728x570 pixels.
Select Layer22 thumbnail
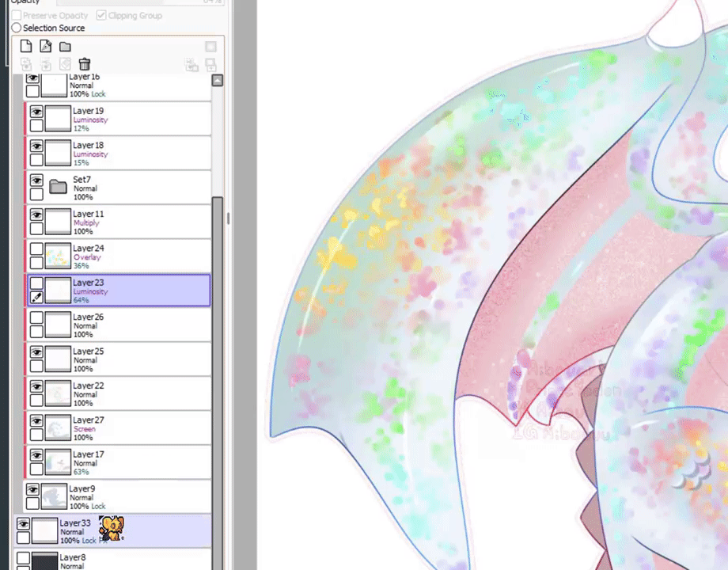[58, 393]
